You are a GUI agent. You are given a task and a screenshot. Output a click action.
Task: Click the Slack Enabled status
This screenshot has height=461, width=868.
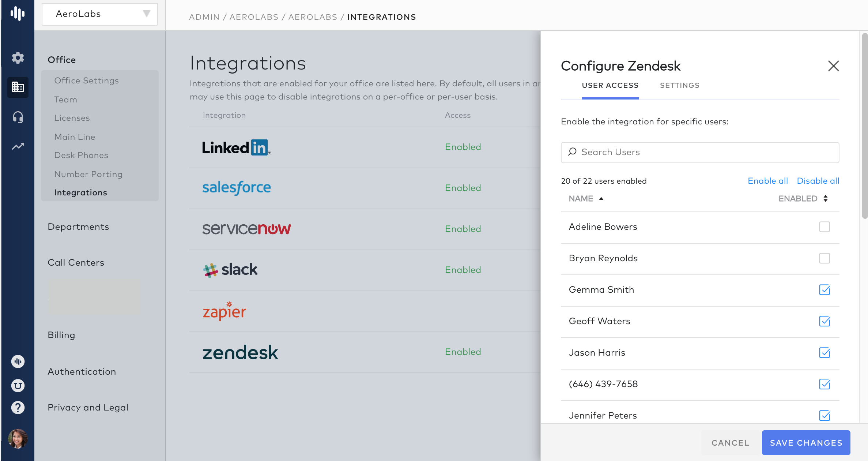pos(463,270)
